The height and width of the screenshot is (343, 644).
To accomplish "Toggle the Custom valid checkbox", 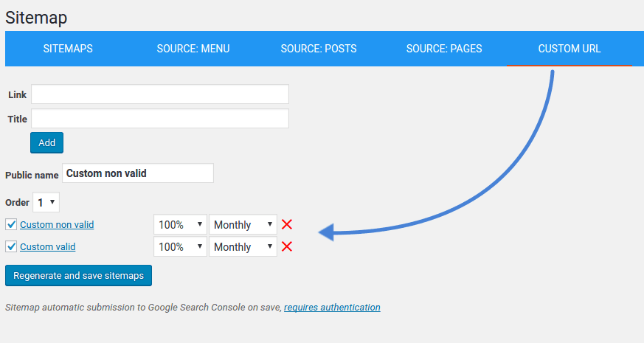I will tap(11, 246).
